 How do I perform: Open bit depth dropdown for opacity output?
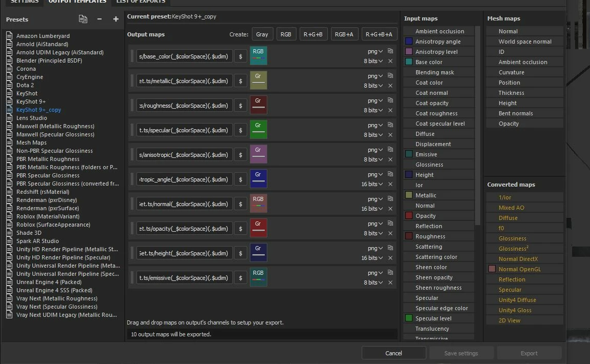coord(373,233)
